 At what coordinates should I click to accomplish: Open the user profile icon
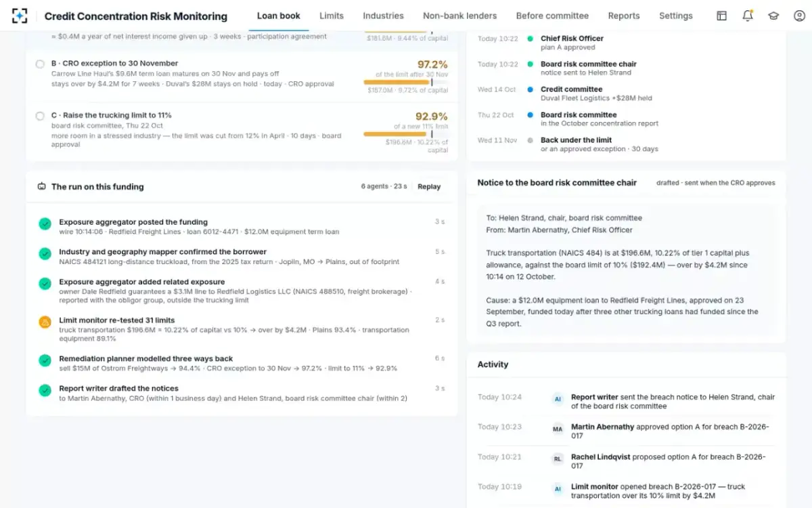[799, 16]
